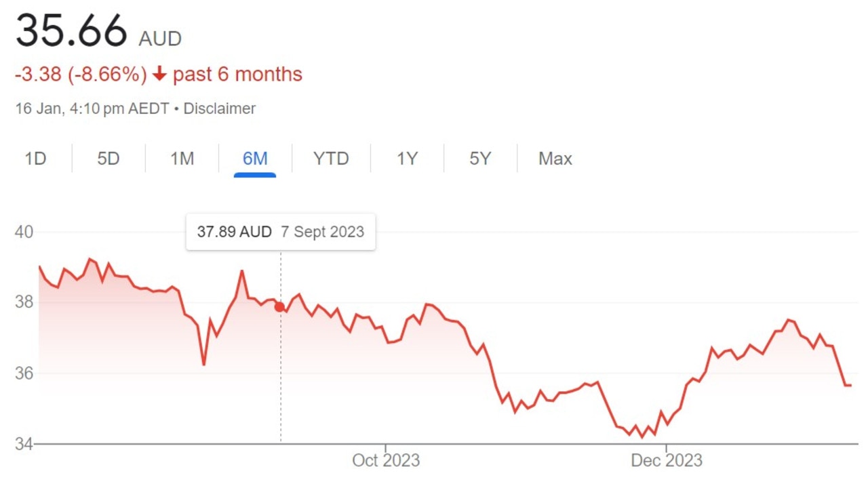Image resolution: width=868 pixels, height=488 pixels.
Task: View the Max time range
Action: (x=555, y=159)
